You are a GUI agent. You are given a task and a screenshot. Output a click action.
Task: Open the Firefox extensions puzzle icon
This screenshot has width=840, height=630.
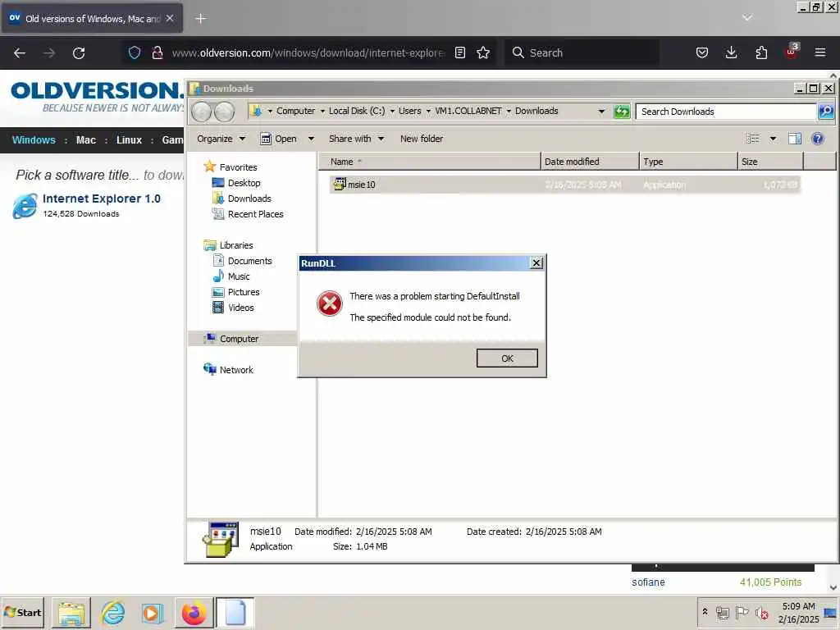click(x=761, y=52)
